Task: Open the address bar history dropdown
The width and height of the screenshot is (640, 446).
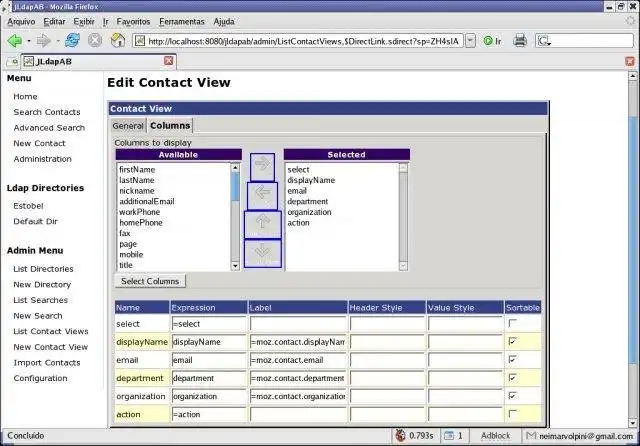Action: click(x=470, y=41)
